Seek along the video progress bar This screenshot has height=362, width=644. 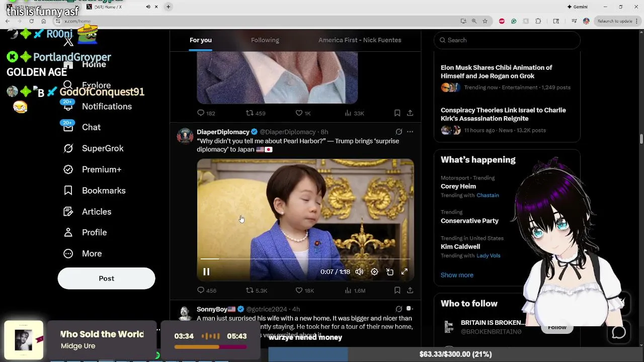(305, 259)
